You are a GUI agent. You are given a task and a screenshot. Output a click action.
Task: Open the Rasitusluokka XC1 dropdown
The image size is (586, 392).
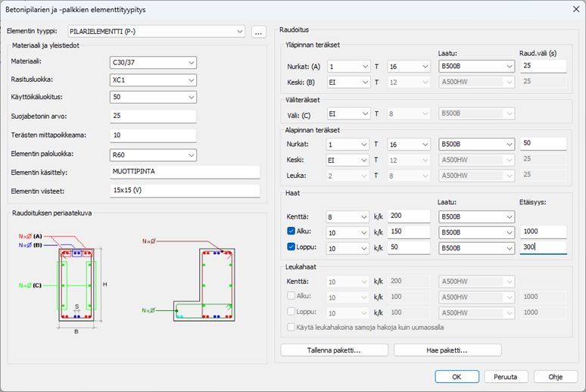pos(154,79)
